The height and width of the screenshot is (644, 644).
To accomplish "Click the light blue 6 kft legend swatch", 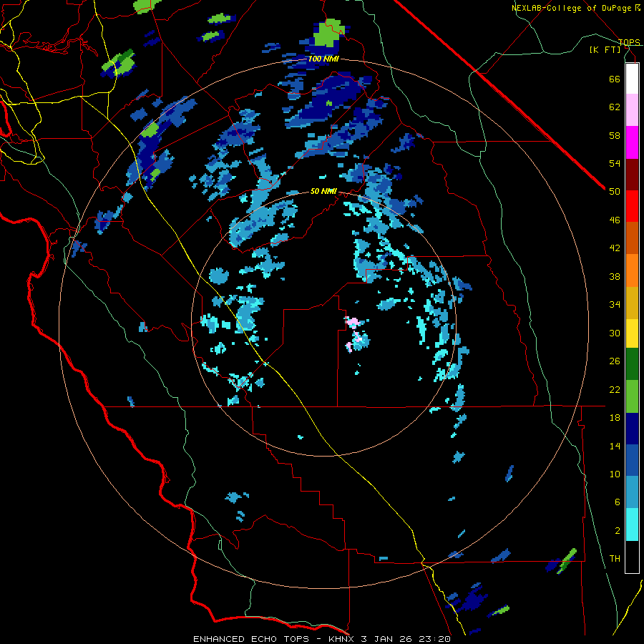I will [x=632, y=492].
